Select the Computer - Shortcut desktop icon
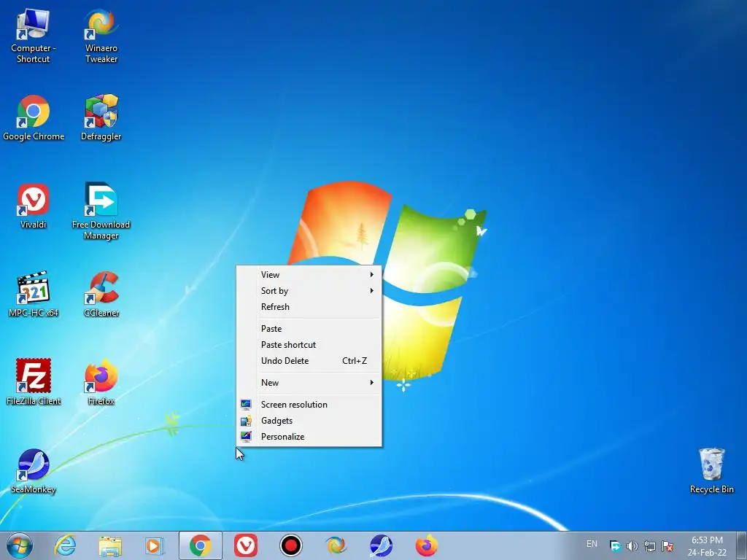 coord(33,36)
